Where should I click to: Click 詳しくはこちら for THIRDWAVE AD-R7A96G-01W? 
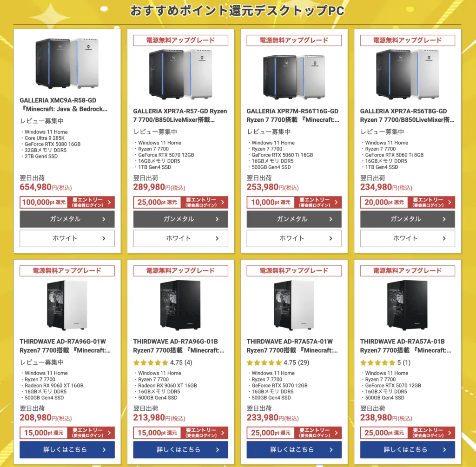coord(67,449)
